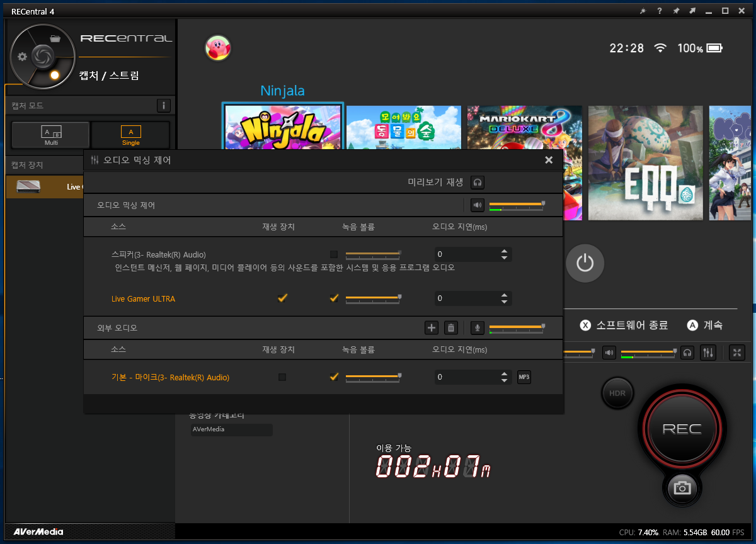Screen dimensions: 756x544
Task: Click the aperture center of the RECentral wheel
Action: pos(42,56)
